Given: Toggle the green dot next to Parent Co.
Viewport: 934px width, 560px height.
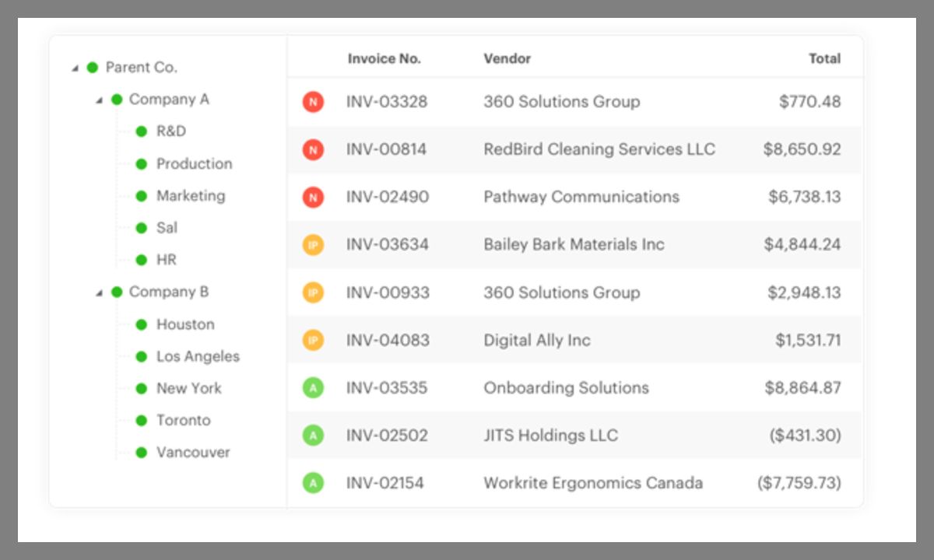Looking at the screenshot, I should 94,67.
